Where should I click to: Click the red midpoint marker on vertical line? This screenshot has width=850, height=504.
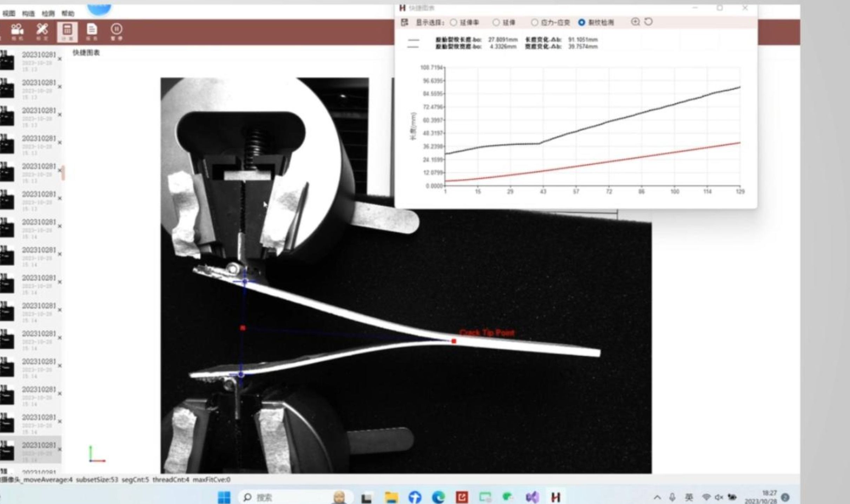(x=243, y=328)
